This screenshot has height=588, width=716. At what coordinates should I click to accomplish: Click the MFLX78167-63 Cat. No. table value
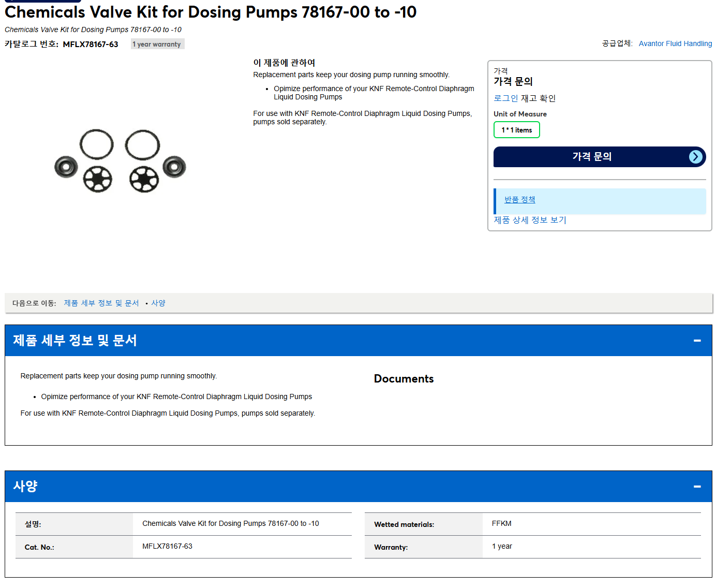pos(167,547)
